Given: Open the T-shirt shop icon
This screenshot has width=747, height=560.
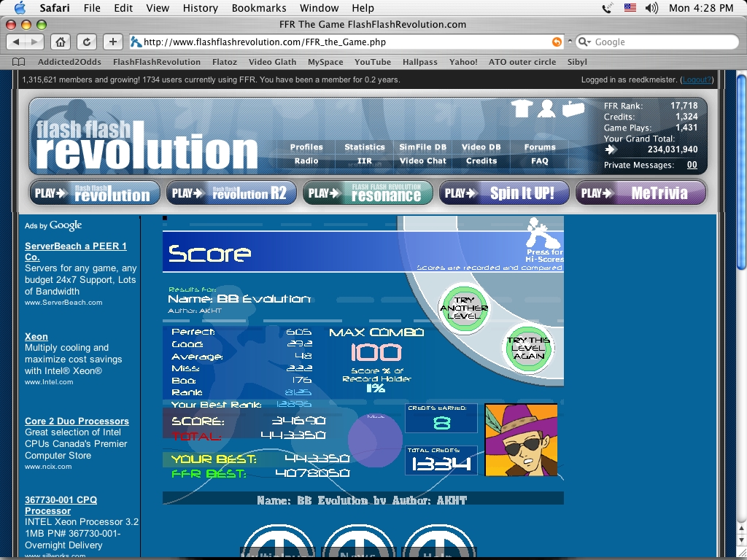Looking at the screenshot, I should (x=522, y=109).
